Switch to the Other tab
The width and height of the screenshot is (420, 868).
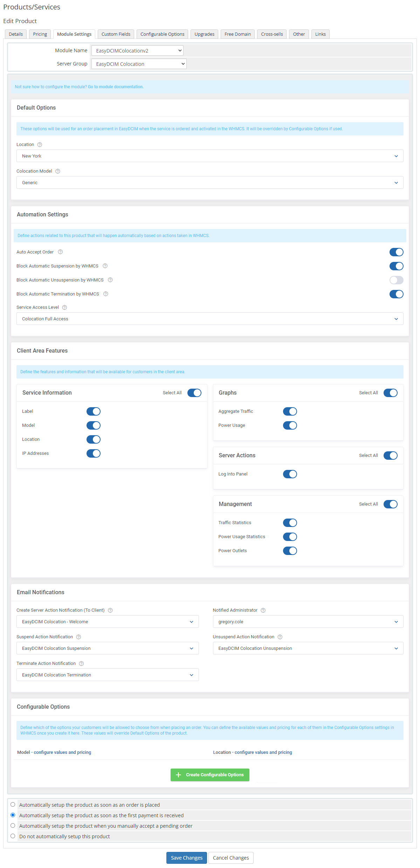pyautogui.click(x=299, y=34)
